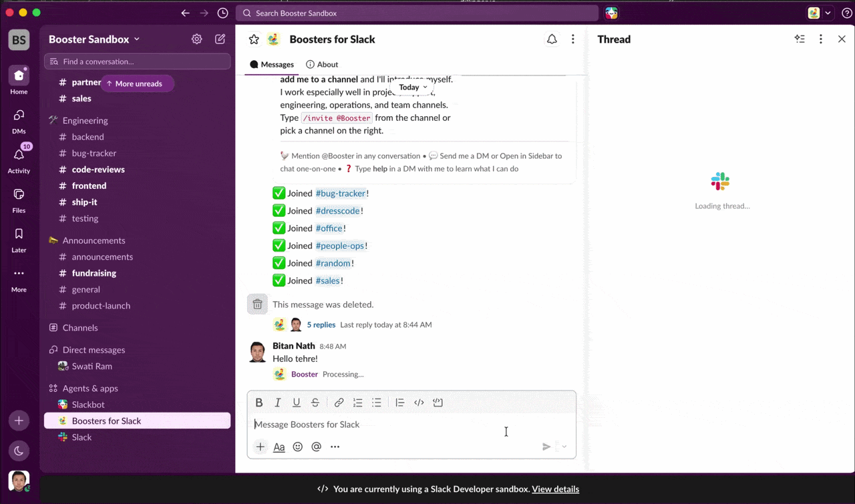Apply inline code formatting

coord(419,403)
